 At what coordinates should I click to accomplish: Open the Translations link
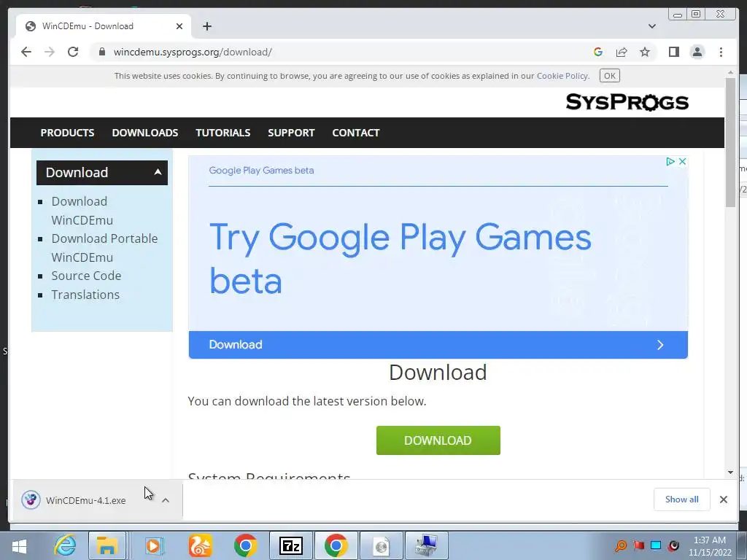85,295
